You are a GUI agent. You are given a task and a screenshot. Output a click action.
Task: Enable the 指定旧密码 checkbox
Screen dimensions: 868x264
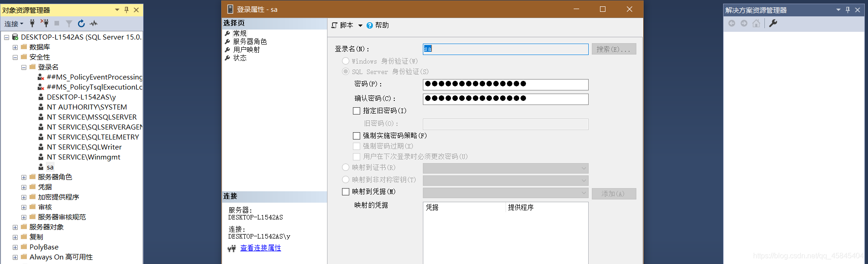357,111
